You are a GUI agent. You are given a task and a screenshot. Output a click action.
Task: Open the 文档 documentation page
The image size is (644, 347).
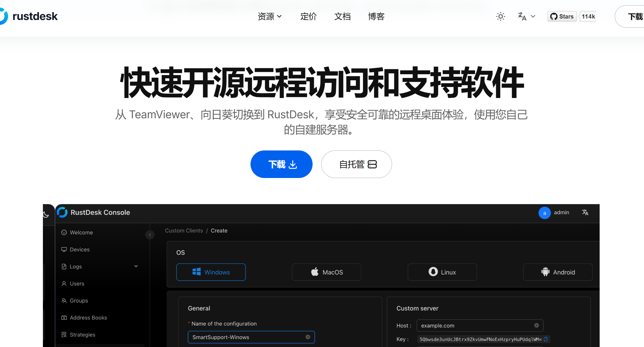click(x=342, y=17)
